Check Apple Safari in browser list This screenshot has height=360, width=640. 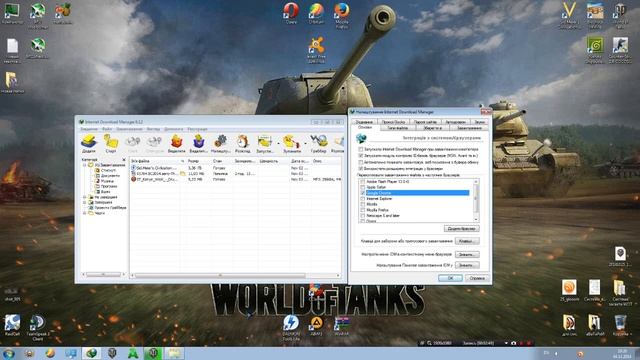[x=362, y=187]
